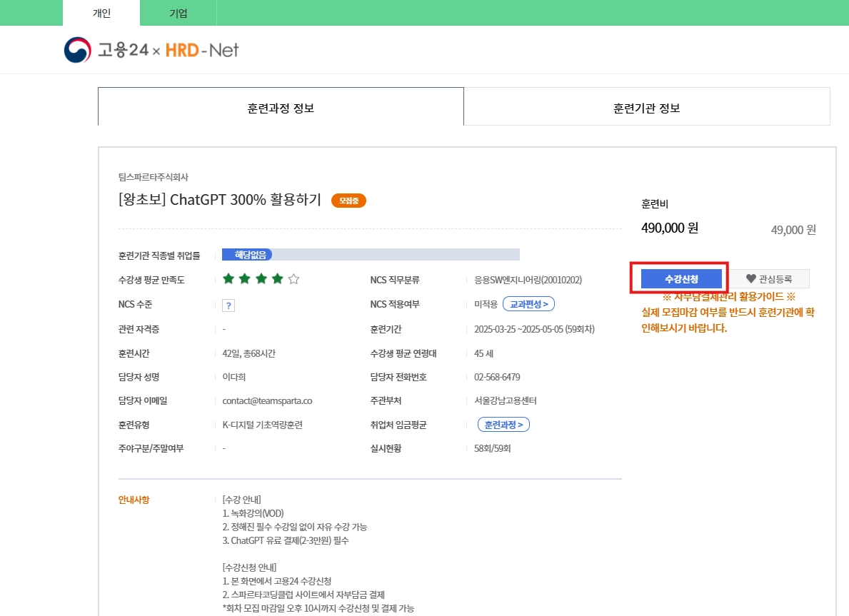Click the 훈련기관 직종별 취업률 label
This screenshot has height=616, width=849.
coord(159,256)
